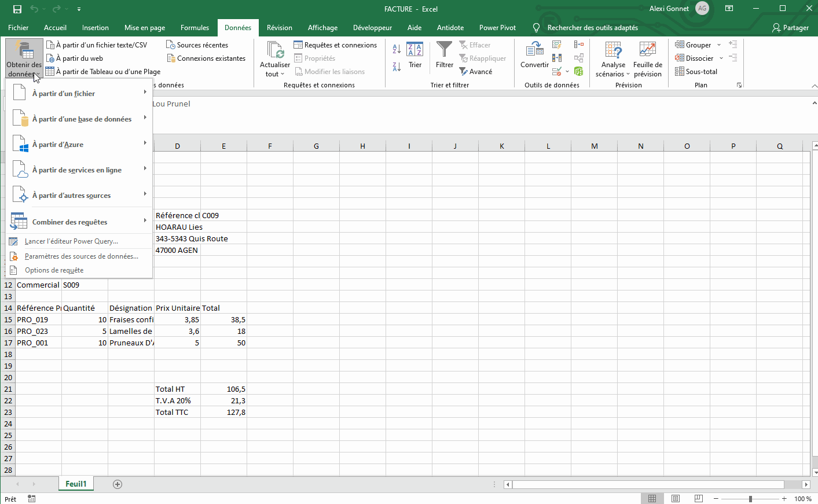Viewport: 818px width, 504px height.
Task: Toggle the Filtrer funnel filter
Action: [x=445, y=55]
